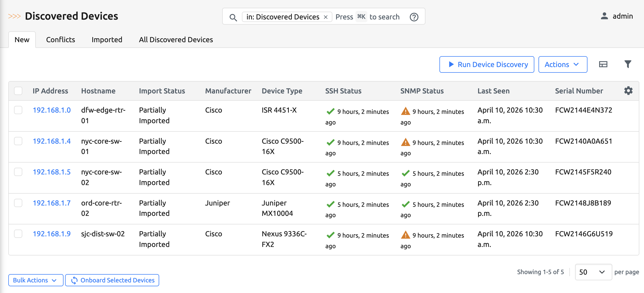
Task: Click the admin user profile icon
Action: click(x=604, y=16)
